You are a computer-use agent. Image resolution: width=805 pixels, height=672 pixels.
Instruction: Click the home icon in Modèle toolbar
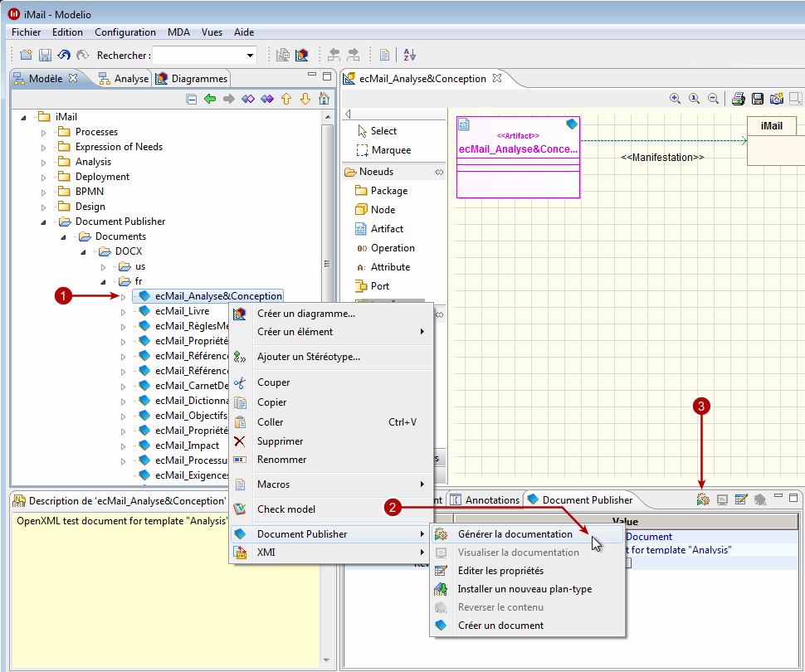click(x=324, y=99)
